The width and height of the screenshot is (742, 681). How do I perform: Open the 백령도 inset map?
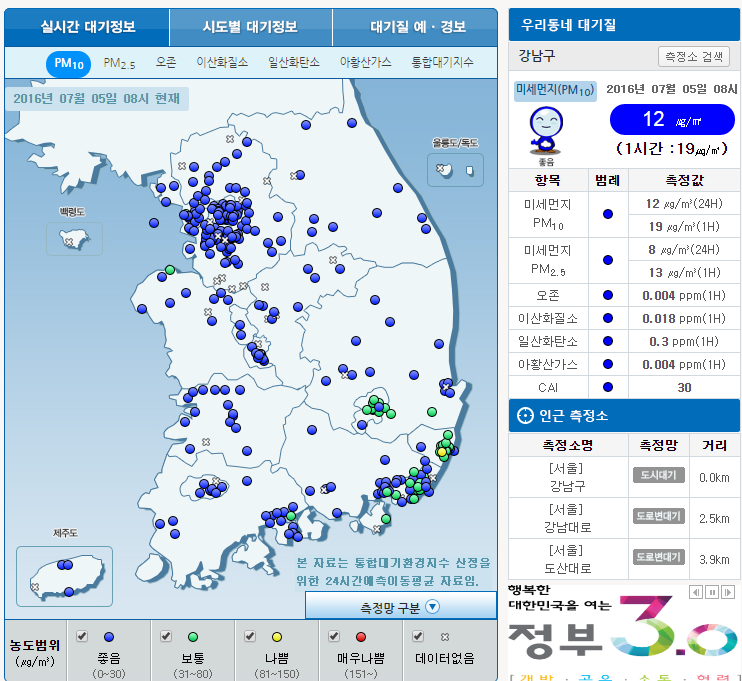pyautogui.click(x=73, y=238)
